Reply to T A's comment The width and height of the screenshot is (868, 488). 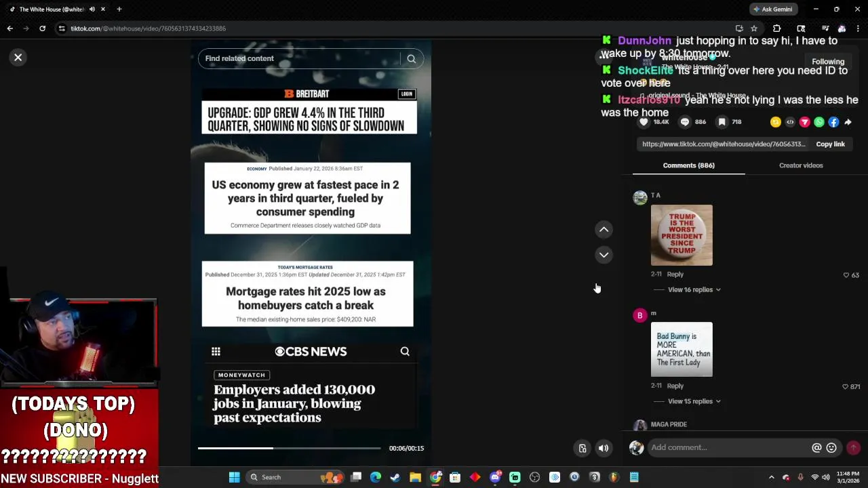click(675, 274)
